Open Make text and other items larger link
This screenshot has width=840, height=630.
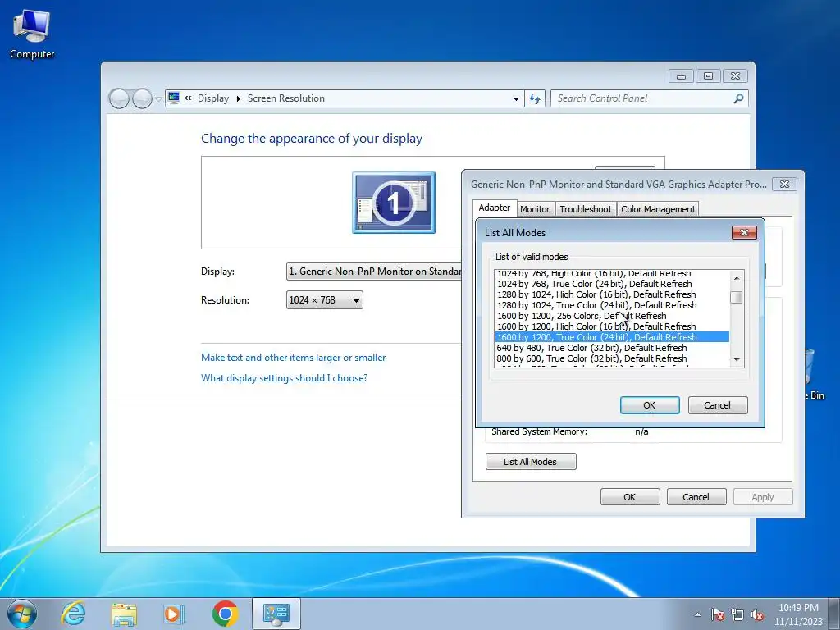pos(293,358)
